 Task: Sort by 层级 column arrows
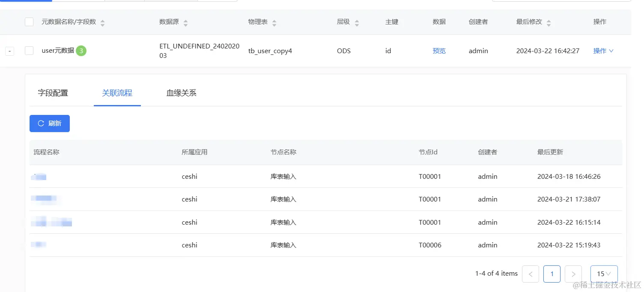pos(357,23)
